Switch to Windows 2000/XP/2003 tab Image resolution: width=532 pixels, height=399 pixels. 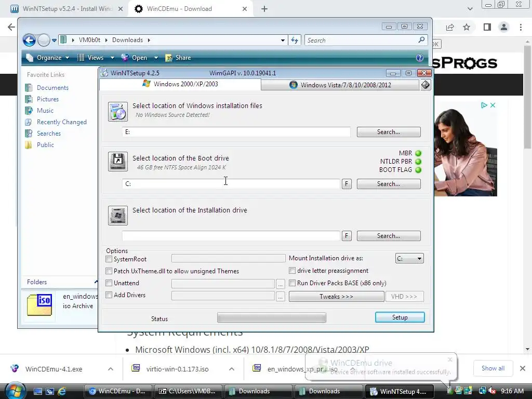180,84
